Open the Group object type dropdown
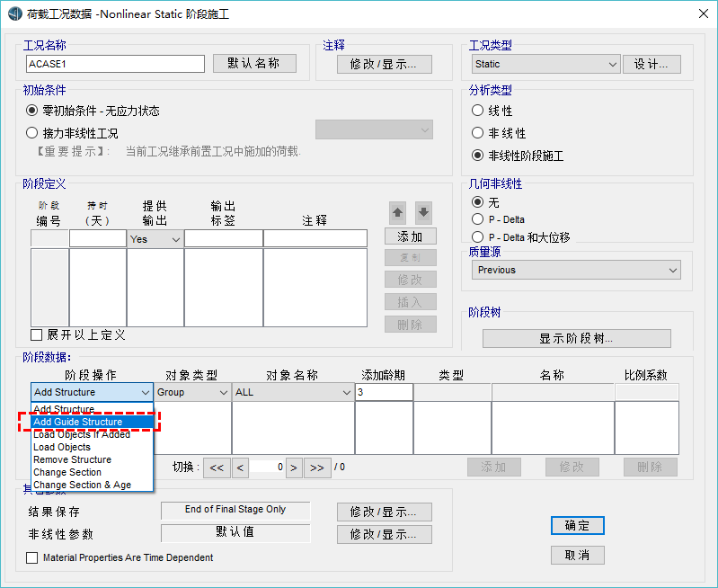Image resolution: width=718 pixels, height=588 pixels. [x=193, y=393]
